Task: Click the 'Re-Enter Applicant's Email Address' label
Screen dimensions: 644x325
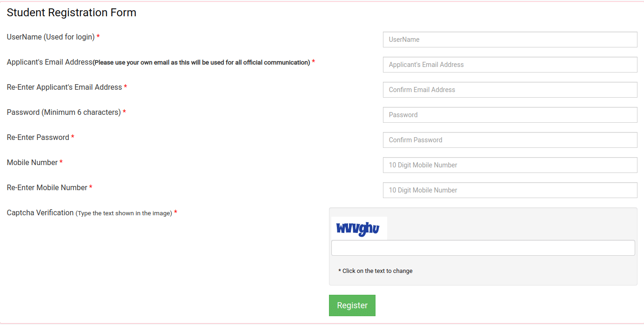Action: [64, 87]
